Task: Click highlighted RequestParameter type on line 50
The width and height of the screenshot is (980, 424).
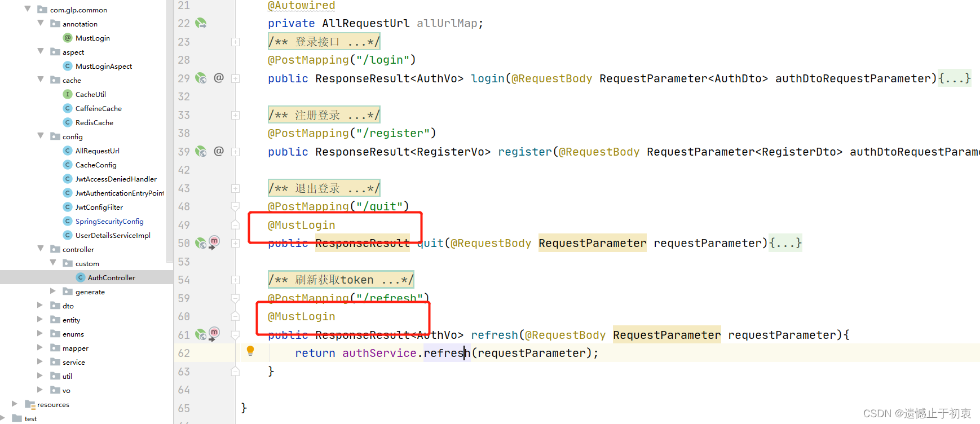Action: tap(593, 243)
